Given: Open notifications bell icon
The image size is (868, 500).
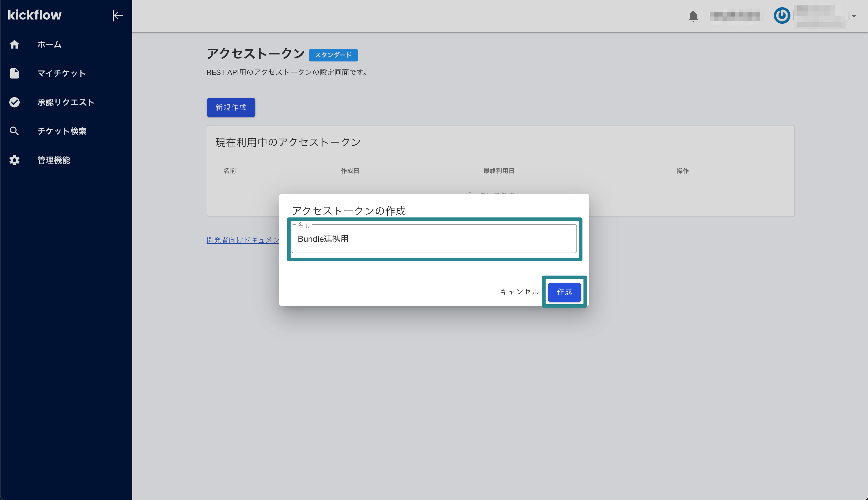Looking at the screenshot, I should [693, 16].
